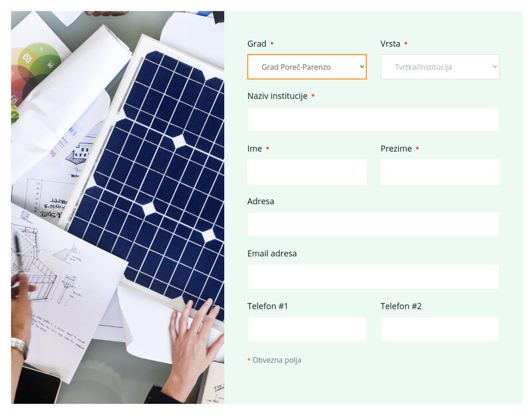Click the Telefon #1 input field
The width and height of the screenshot is (532, 414).
[307, 329]
